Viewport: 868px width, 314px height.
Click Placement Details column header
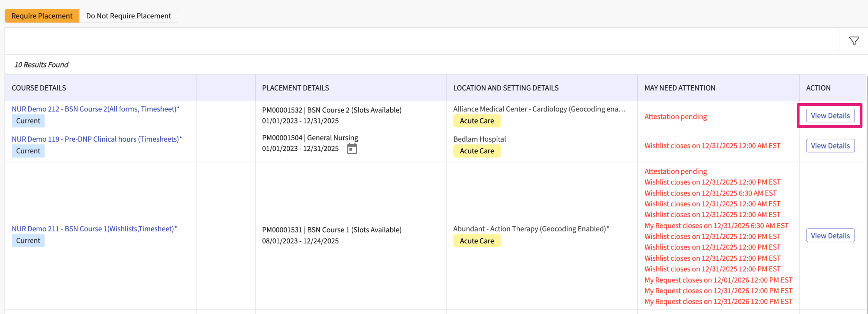pyautogui.click(x=295, y=88)
